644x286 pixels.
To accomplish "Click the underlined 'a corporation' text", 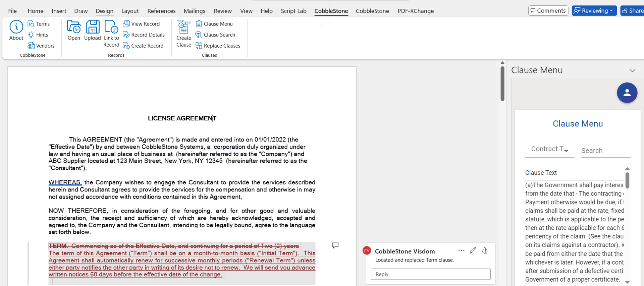I will 226,147.
